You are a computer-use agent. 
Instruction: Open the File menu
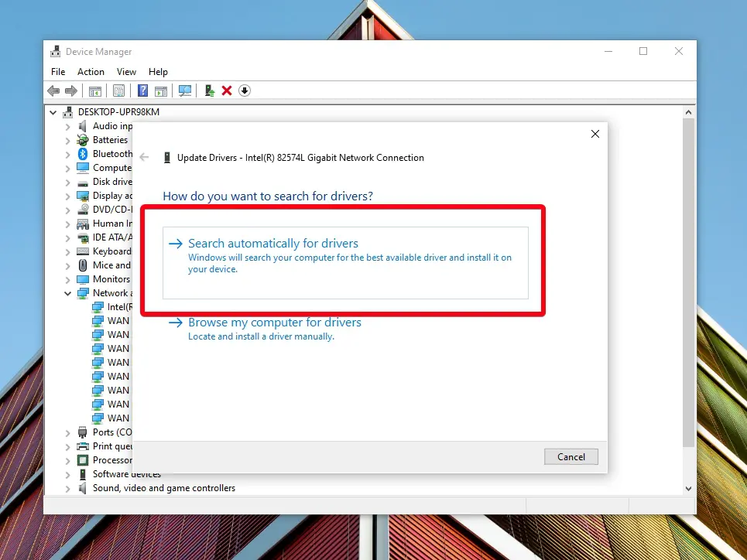click(x=58, y=72)
